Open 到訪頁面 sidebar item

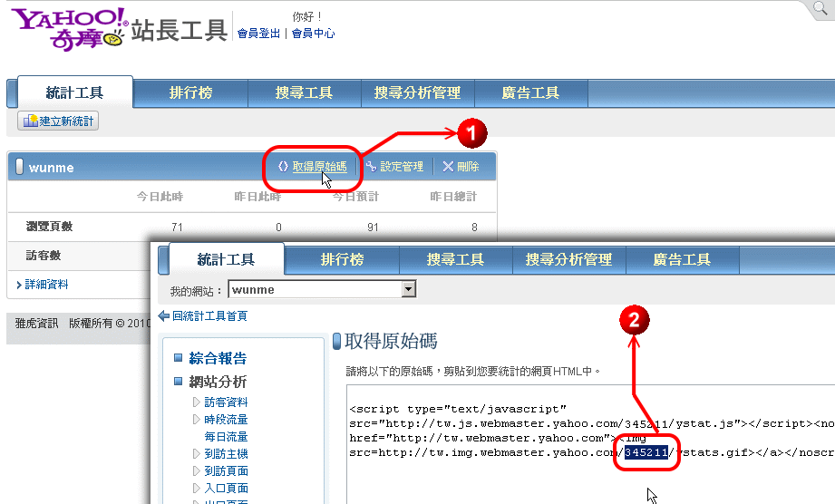tap(226, 471)
